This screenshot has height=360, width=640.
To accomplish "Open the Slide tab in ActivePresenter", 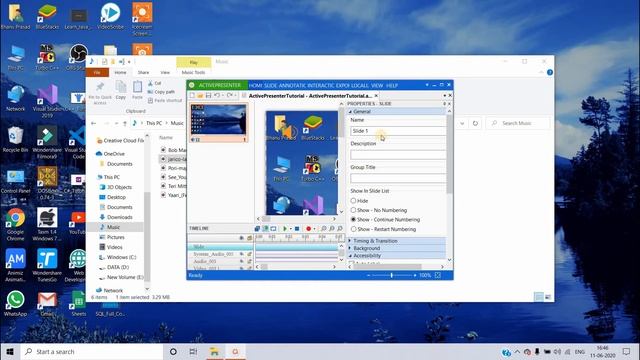I will tap(270, 86).
